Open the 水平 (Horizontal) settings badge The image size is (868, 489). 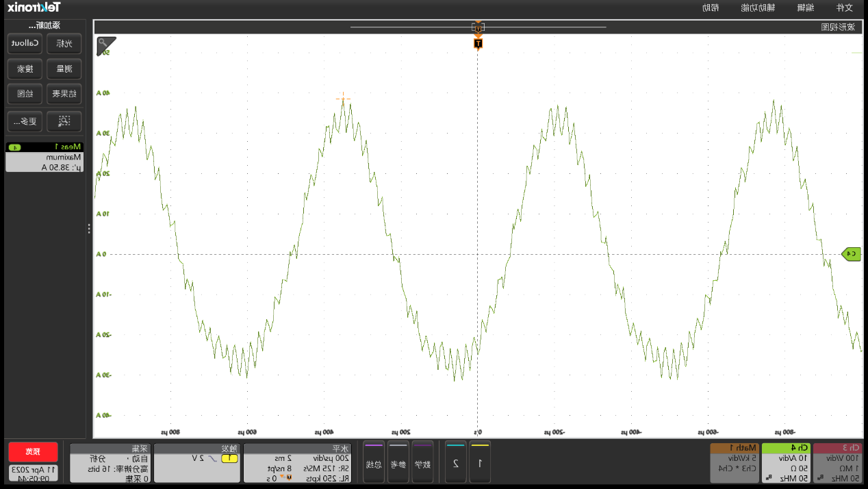tap(297, 462)
